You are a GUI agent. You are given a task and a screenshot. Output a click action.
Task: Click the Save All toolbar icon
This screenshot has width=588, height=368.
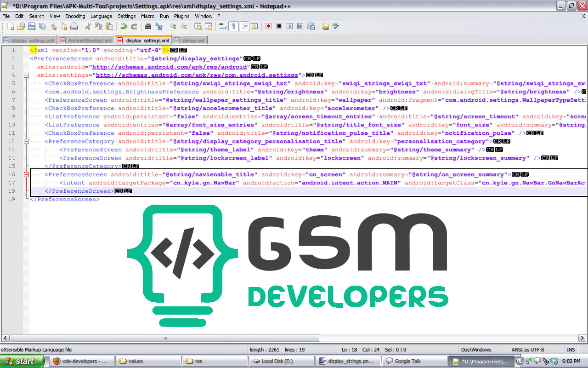click(42, 26)
